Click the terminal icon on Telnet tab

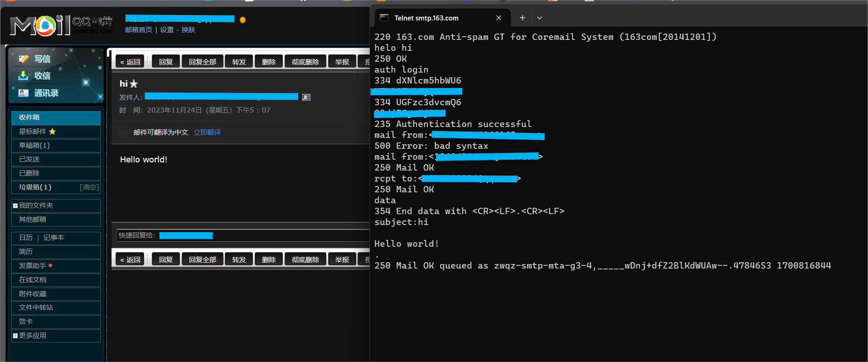point(384,18)
